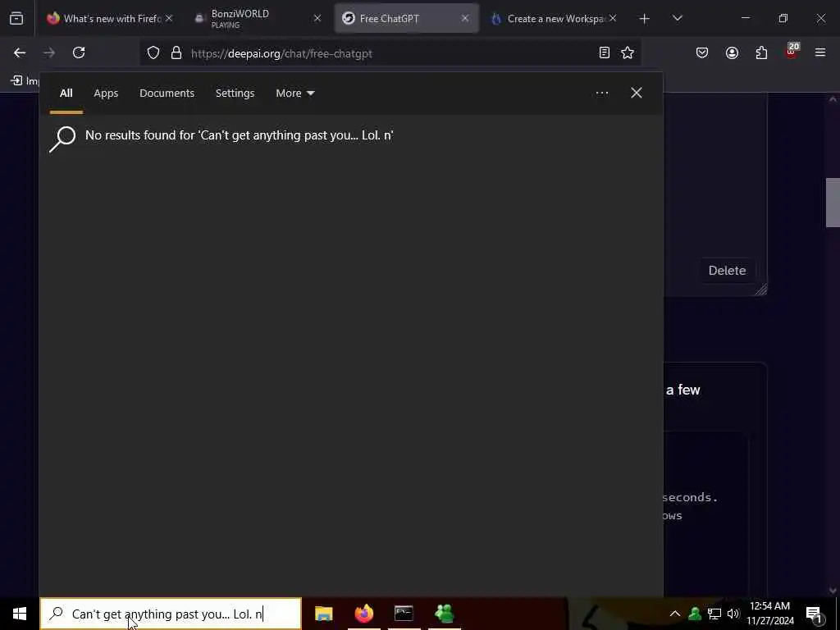The image size is (840, 630).
Task: Open the Firefox application menu
Action: click(820, 53)
